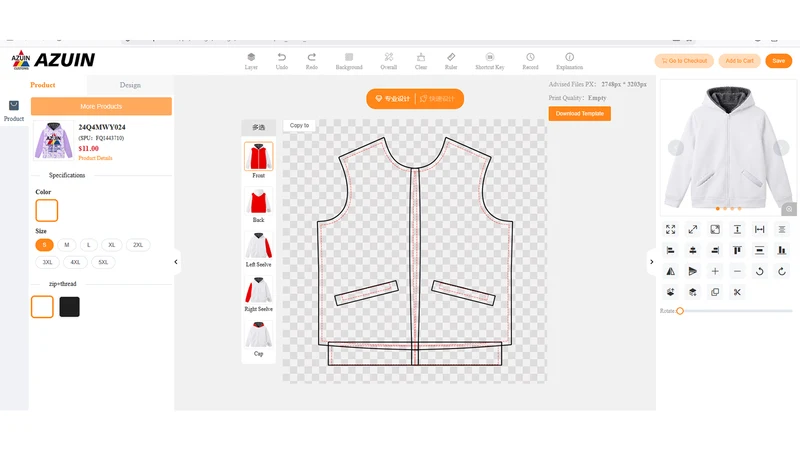This screenshot has width=800, height=450.
Task: Select the Back panel thumbnail
Action: pyautogui.click(x=259, y=201)
